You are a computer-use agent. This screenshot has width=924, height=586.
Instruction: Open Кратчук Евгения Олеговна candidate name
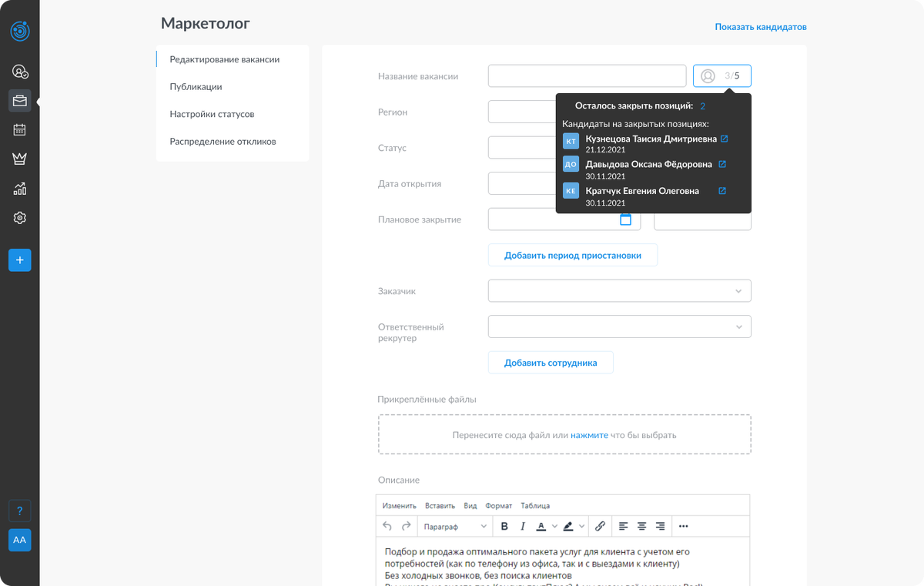point(642,191)
